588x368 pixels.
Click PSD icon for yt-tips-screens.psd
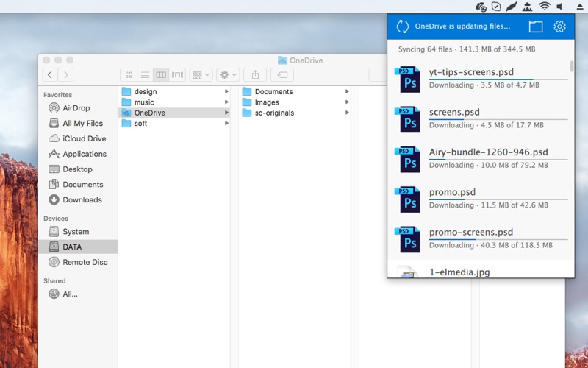pos(408,79)
